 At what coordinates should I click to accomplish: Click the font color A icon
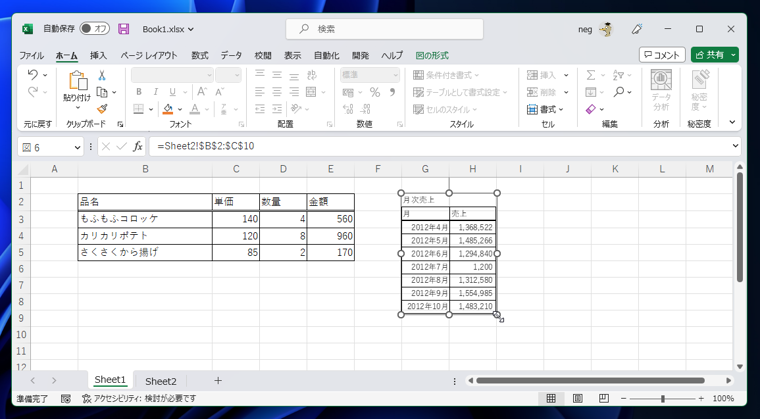pos(195,109)
